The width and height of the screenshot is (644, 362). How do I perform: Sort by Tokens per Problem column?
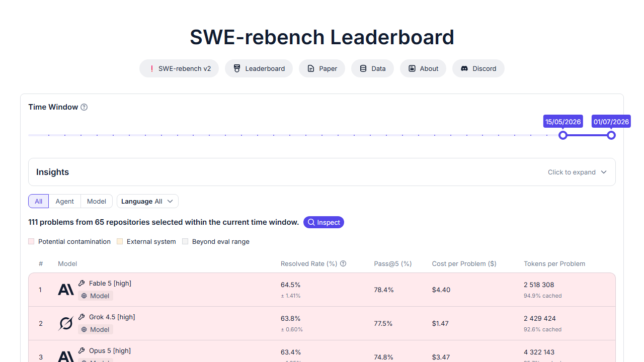(x=554, y=263)
